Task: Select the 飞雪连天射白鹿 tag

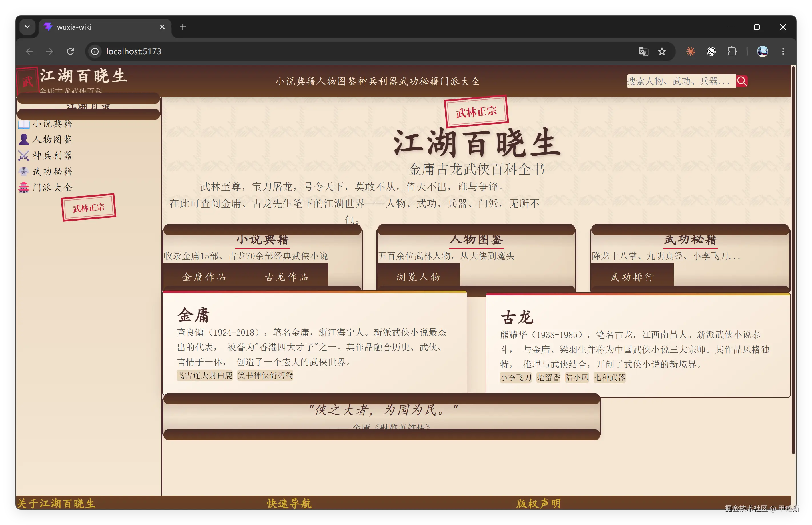Action: click(205, 375)
